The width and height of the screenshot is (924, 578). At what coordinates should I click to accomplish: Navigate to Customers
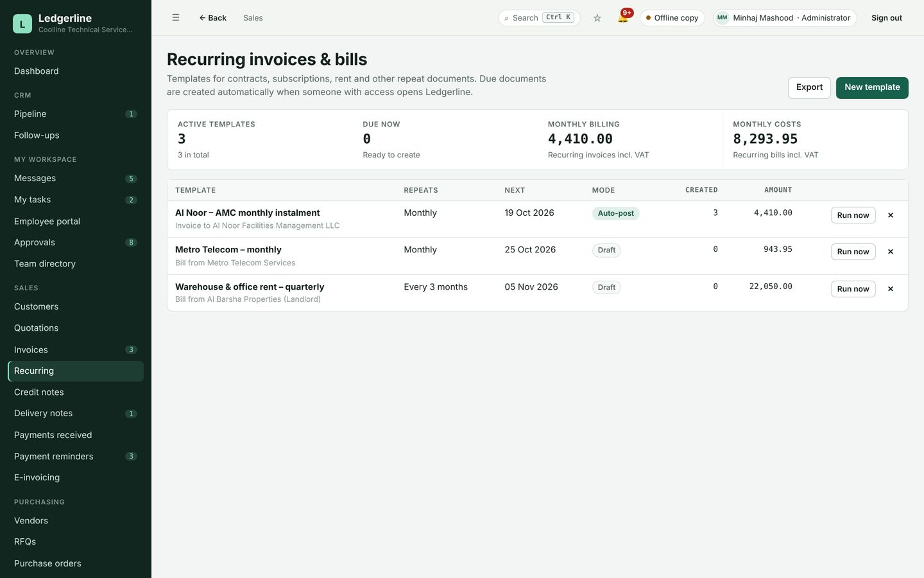[x=76, y=307]
